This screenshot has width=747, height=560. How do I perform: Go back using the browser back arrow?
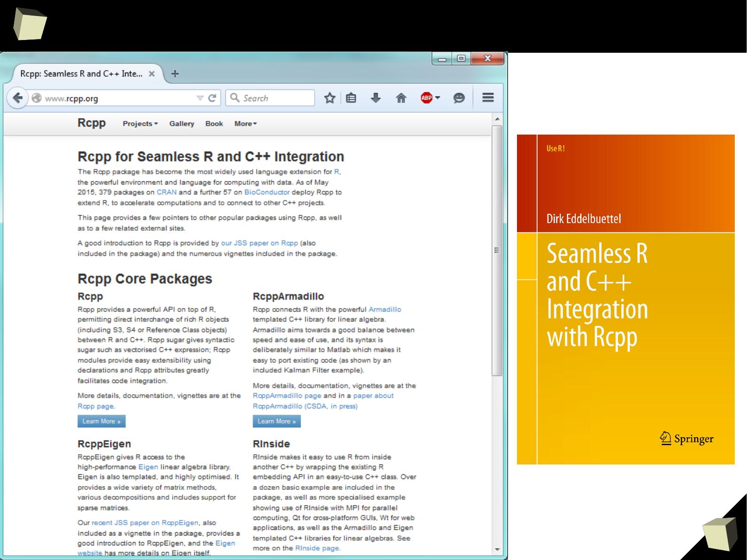click(17, 98)
